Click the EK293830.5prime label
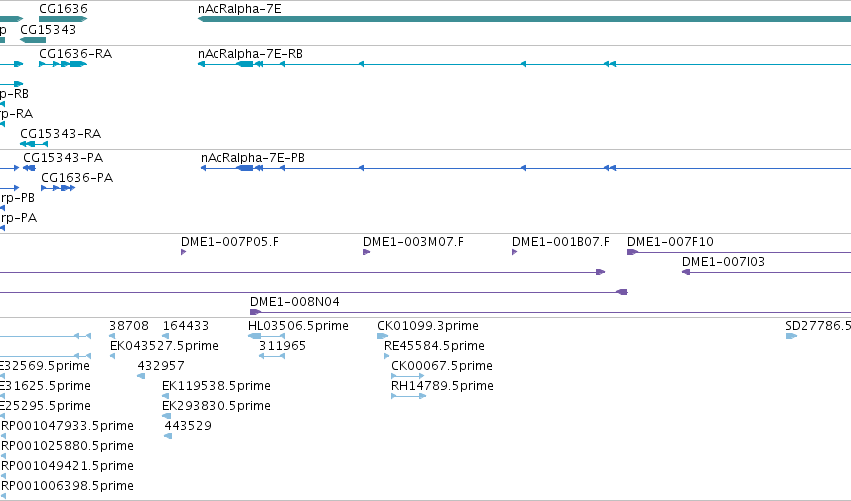This screenshot has width=851, height=501. [216, 406]
